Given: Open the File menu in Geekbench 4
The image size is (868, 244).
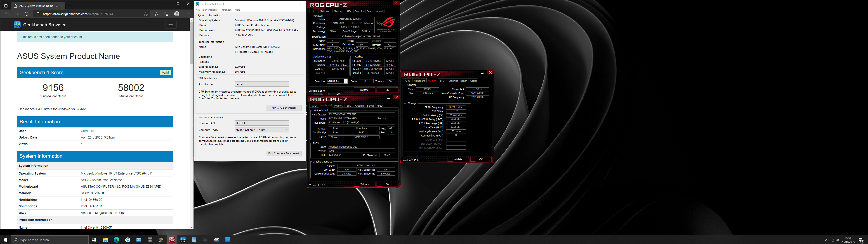Looking at the screenshot, I should click(198, 10).
